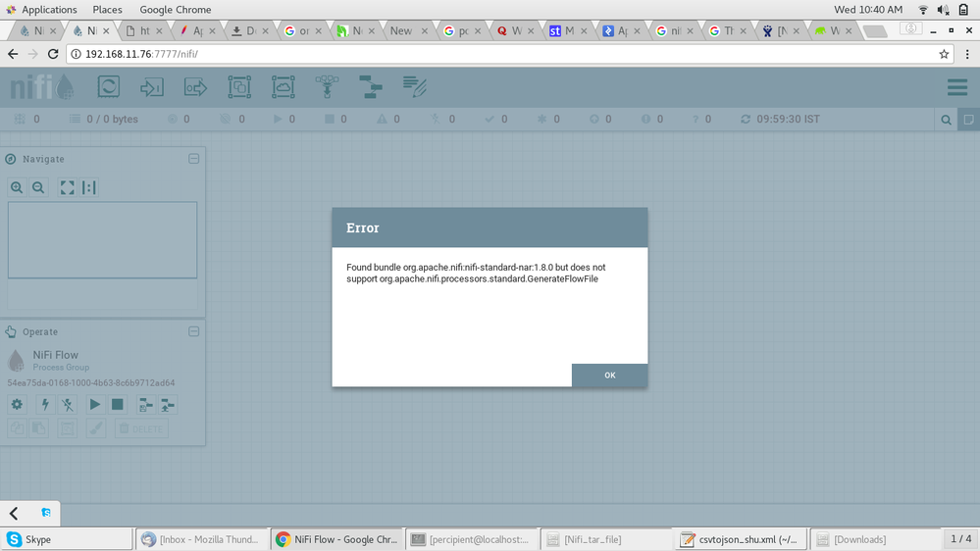Click the Copy icon in Operate
Screen dimensions: 980x551
click(x=17, y=428)
